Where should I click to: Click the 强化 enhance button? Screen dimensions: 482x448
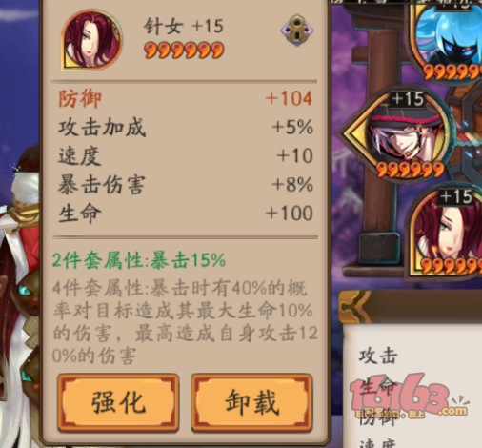tap(118, 402)
